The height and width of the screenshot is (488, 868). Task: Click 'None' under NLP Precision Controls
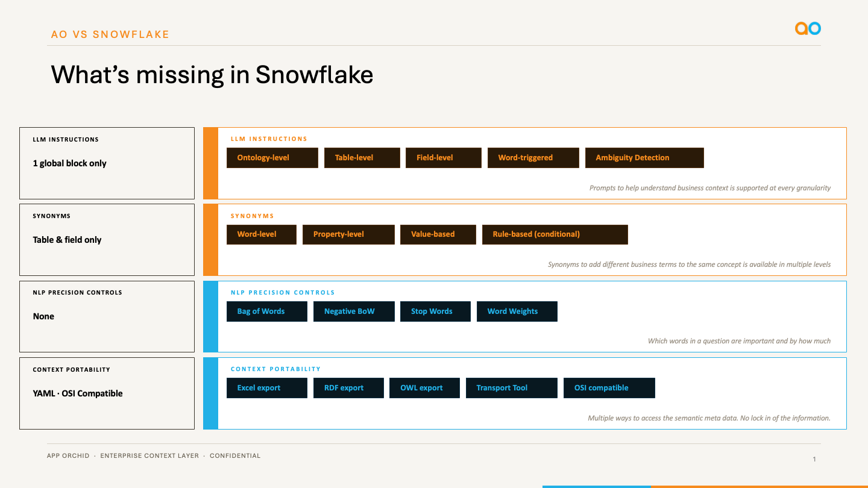[43, 316]
